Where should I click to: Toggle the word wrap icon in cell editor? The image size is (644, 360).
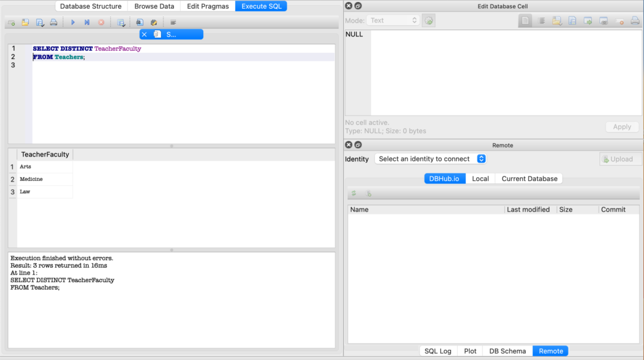pyautogui.click(x=541, y=21)
